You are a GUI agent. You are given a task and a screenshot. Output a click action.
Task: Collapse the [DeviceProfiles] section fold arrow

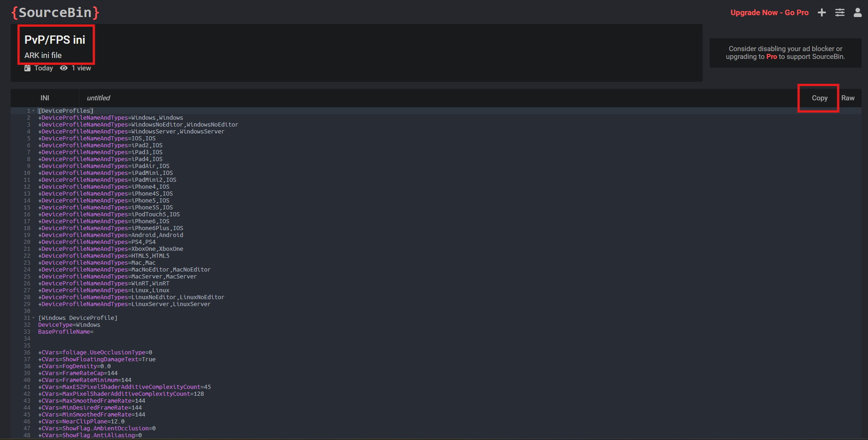[x=33, y=111]
